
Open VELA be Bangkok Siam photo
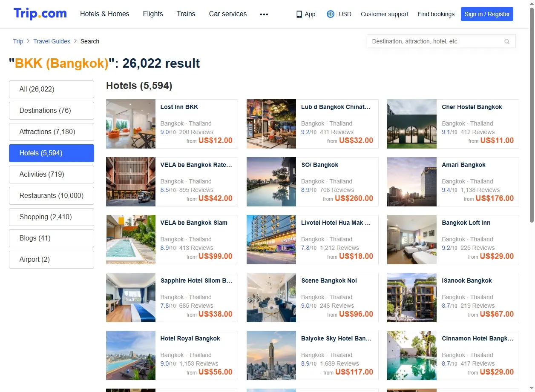[x=131, y=240]
